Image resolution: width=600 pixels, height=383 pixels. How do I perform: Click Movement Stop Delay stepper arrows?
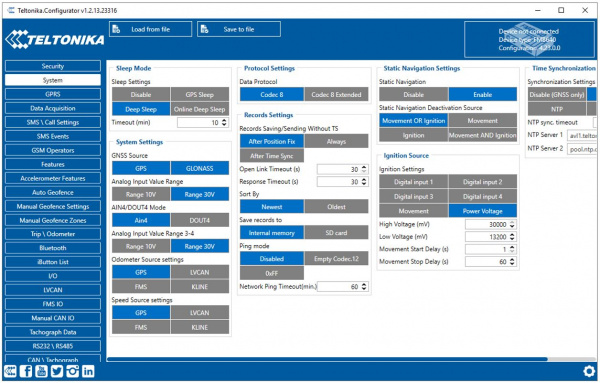[512, 262]
